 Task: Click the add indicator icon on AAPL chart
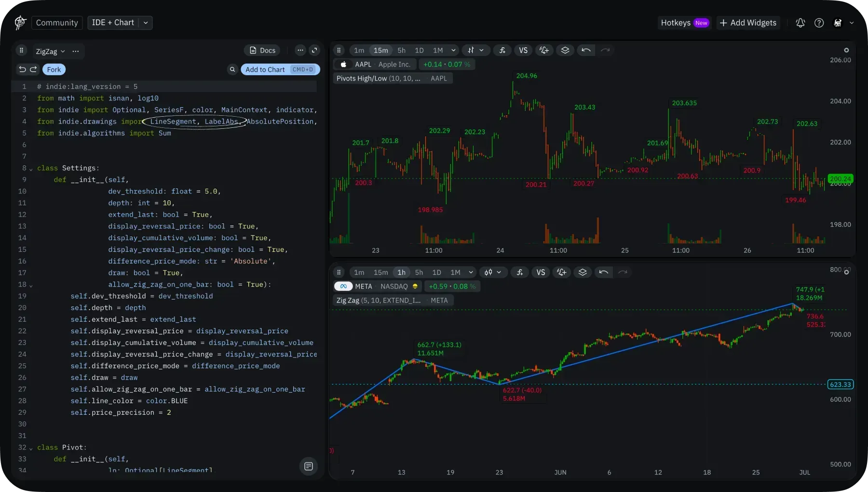pyautogui.click(x=502, y=50)
